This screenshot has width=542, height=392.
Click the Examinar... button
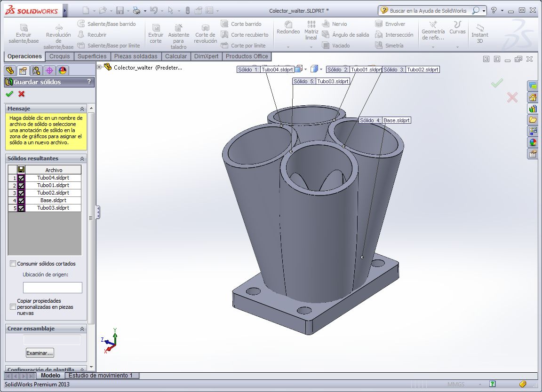[x=40, y=353]
